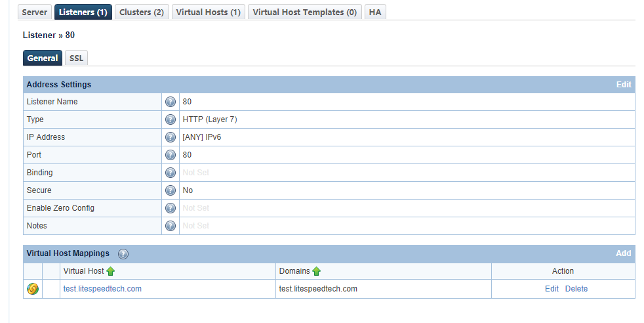Go to Virtual Host Templates (0) tab

click(x=305, y=12)
